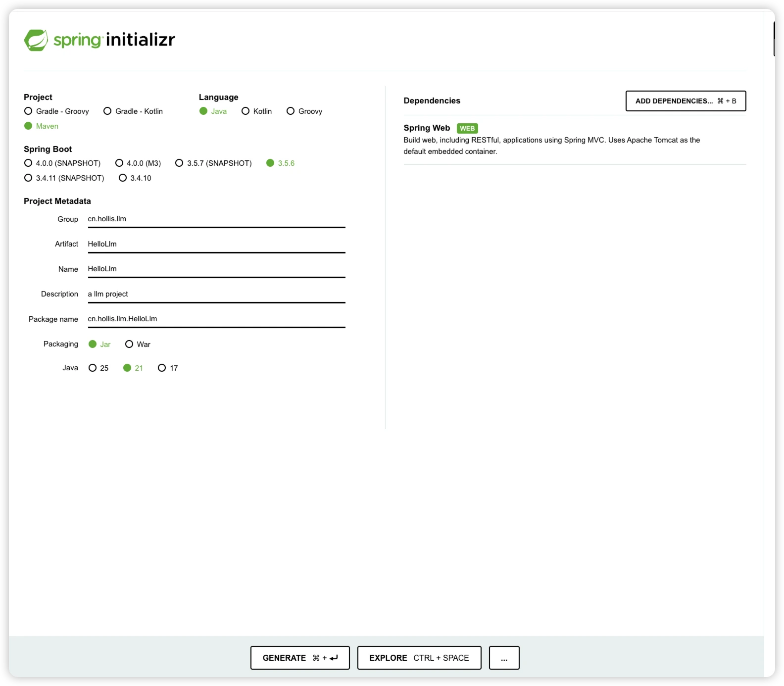Click the Language section heading
Screen dimensions: 784x686
tap(219, 98)
